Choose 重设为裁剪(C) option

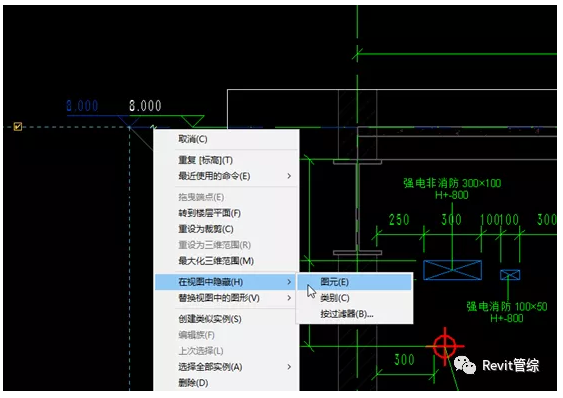click(x=226, y=229)
